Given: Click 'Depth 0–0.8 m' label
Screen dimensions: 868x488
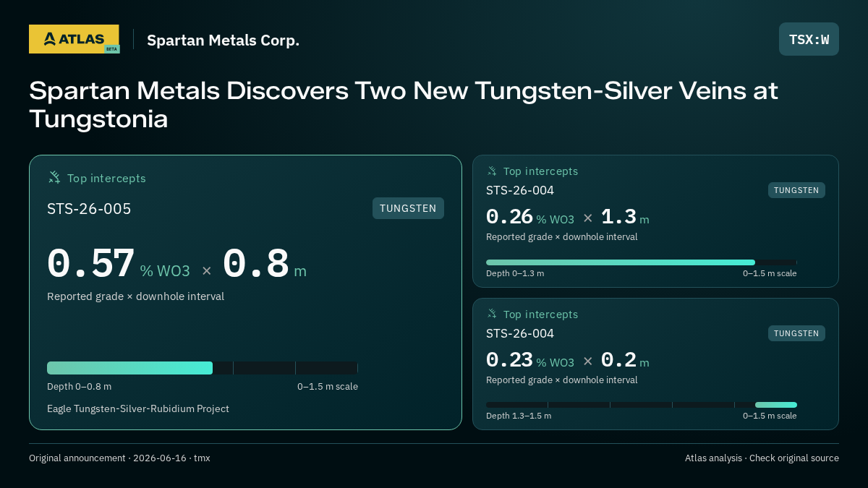Looking at the screenshot, I should point(79,386).
